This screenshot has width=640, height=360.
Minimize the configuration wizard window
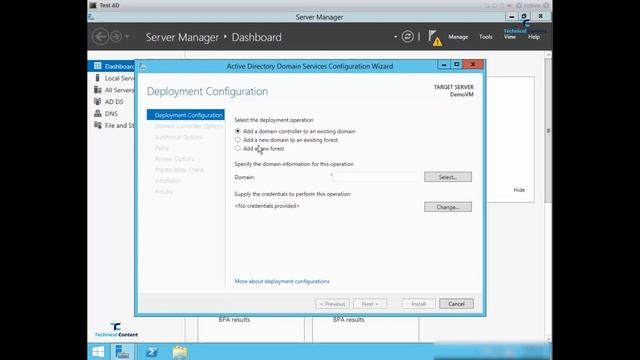point(444,64)
